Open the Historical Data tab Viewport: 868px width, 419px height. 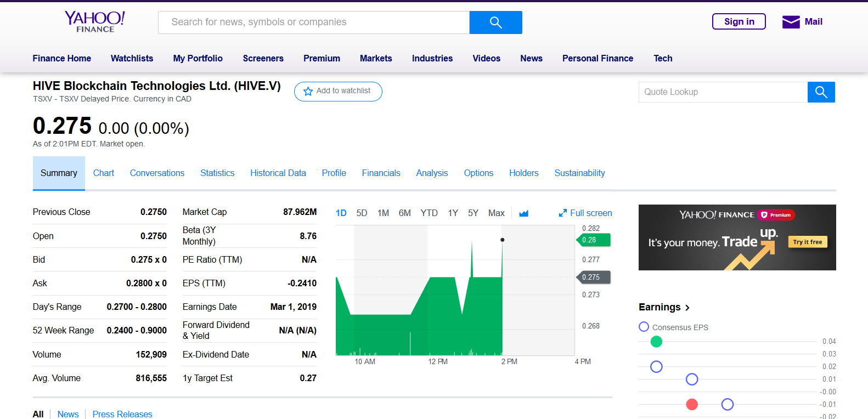(x=278, y=173)
